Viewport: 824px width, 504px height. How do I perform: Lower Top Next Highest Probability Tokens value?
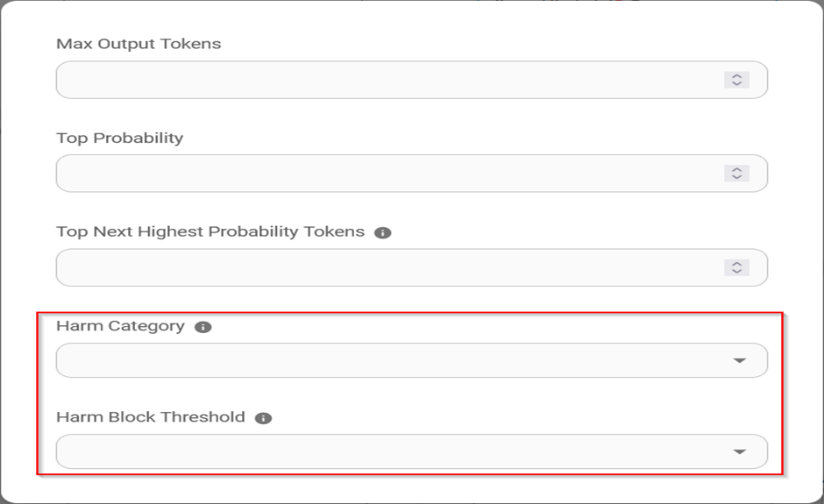click(737, 271)
